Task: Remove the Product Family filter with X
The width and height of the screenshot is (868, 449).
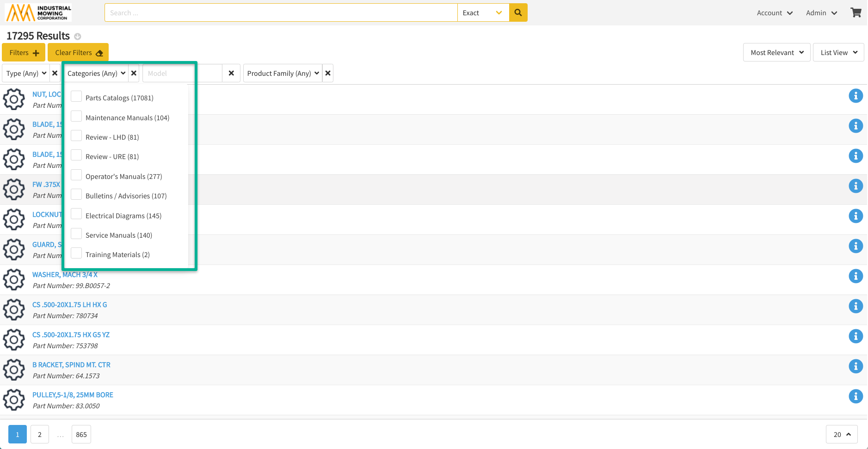Action: 328,73
